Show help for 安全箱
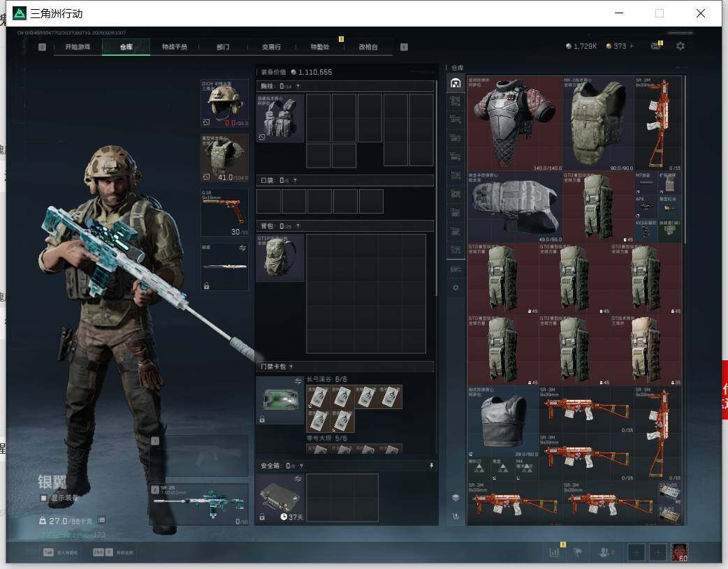The height and width of the screenshot is (569, 728). pos(301,466)
